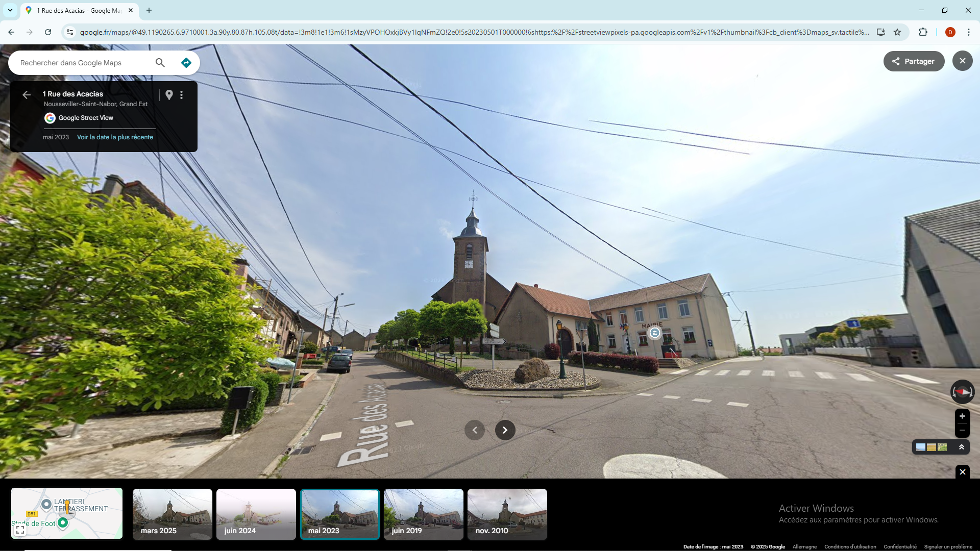This screenshot has height=551, width=980.
Task: Click the address bar URL
Action: click(474, 32)
